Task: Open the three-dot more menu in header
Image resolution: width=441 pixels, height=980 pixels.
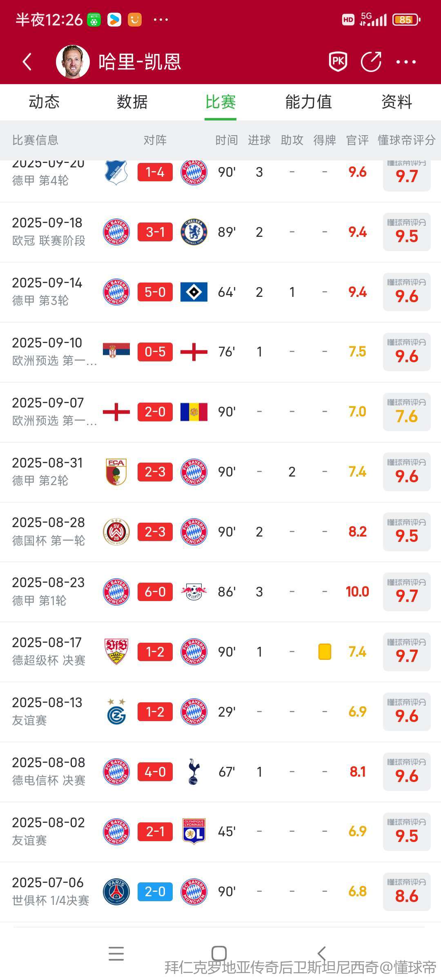Action: pyautogui.click(x=406, y=62)
